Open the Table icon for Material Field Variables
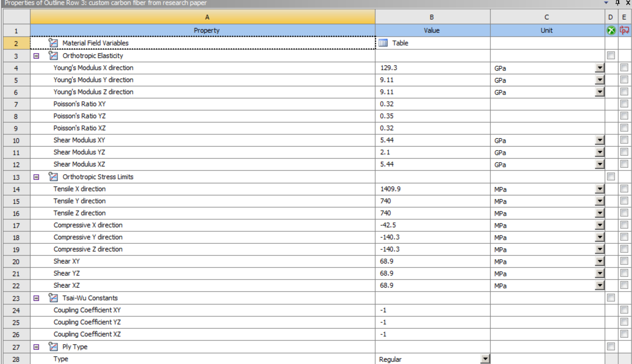The width and height of the screenshot is (632, 364). coord(383,43)
